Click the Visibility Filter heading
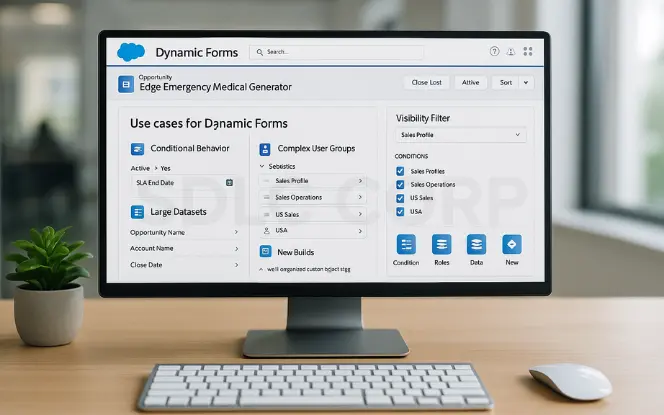This screenshot has height=415, width=664. [423, 118]
